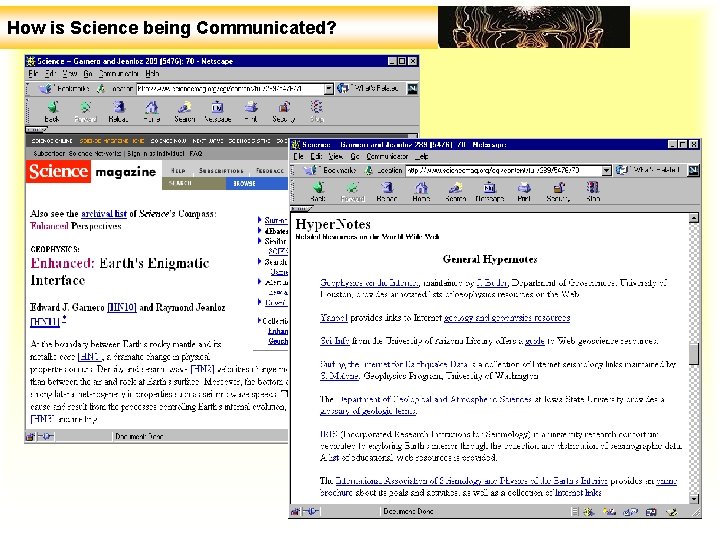Click Netscape N logo in rear window
720x540 pixels.
pos(412,89)
